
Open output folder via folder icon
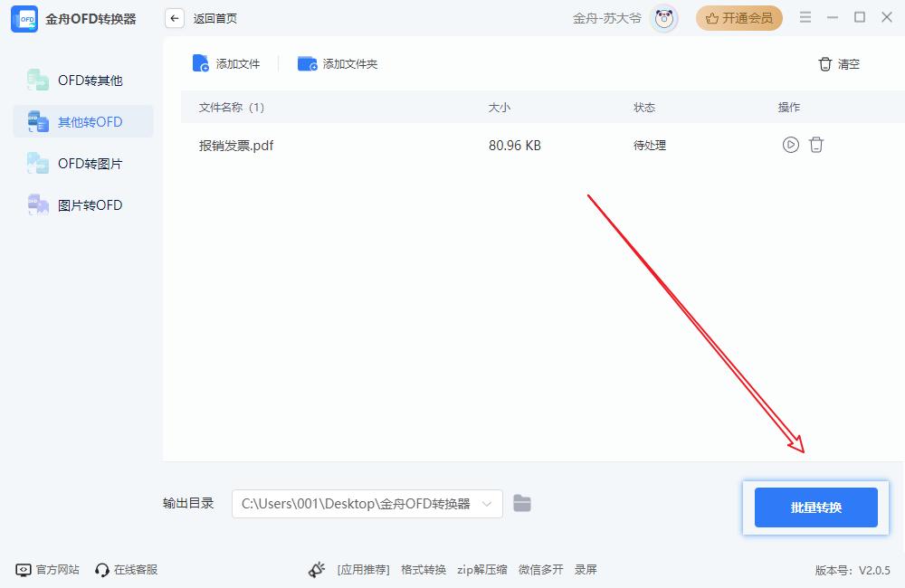point(522,504)
